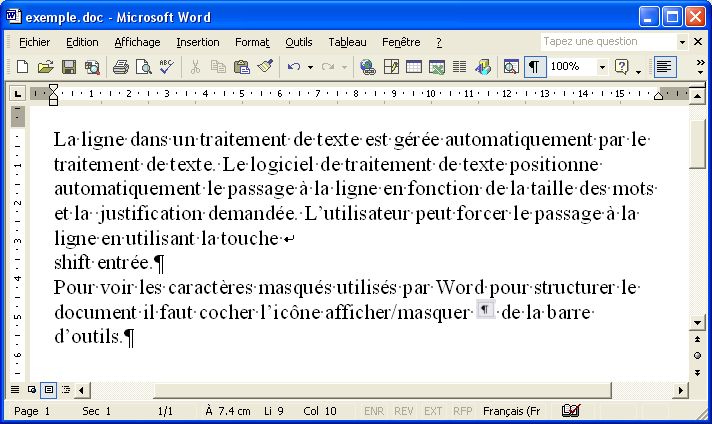Click the Français language status entry
This screenshot has height=424, width=712.
pyautogui.click(x=511, y=411)
